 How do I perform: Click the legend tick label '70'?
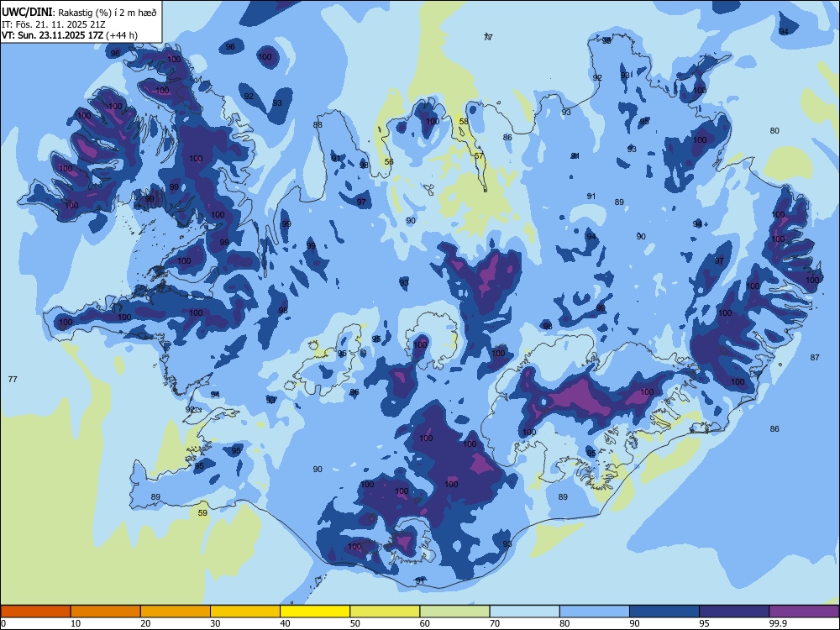(495, 623)
